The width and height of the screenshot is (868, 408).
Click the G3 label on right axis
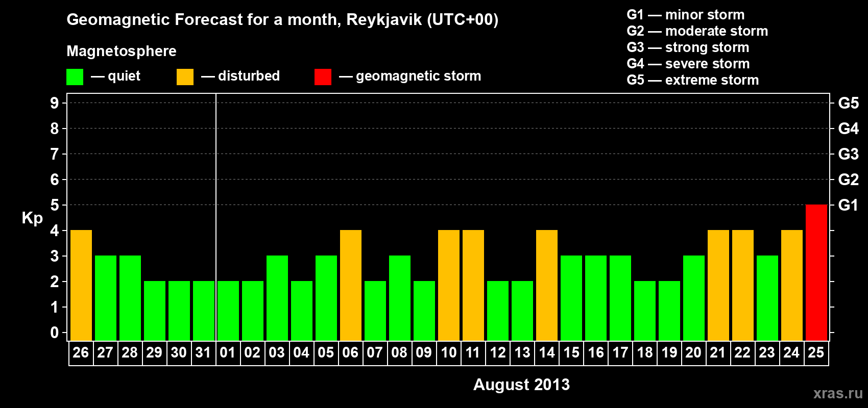point(848,154)
